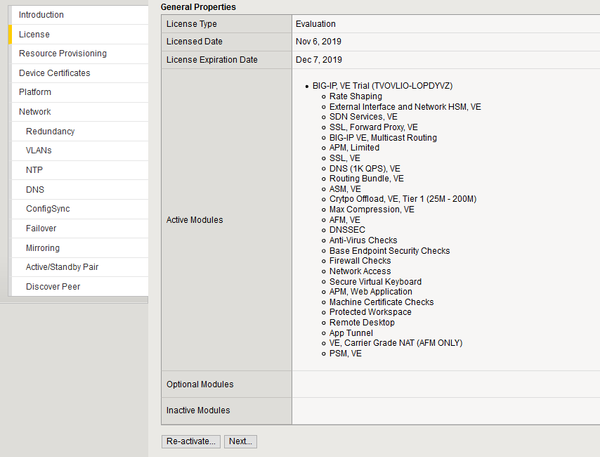
Task: Go to ConfigSync step
Action: click(48, 209)
